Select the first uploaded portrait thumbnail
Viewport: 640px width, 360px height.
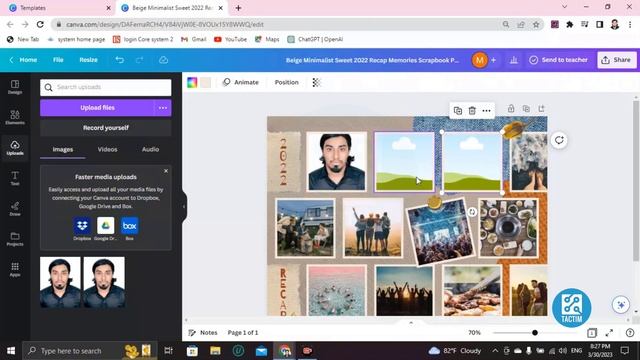tap(60, 282)
